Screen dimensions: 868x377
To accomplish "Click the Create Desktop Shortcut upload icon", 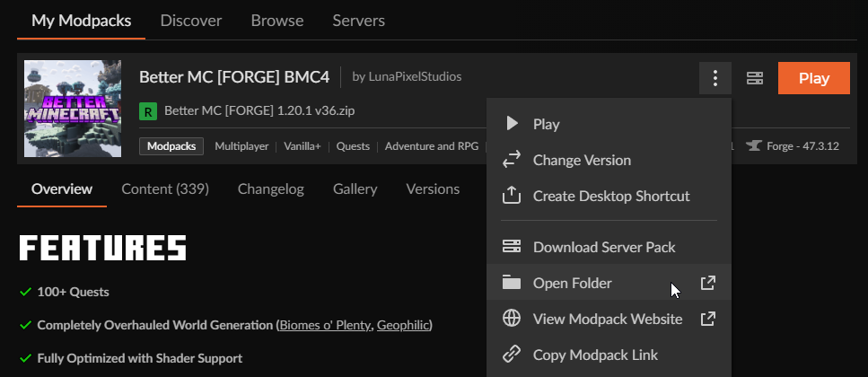I will click(x=512, y=196).
